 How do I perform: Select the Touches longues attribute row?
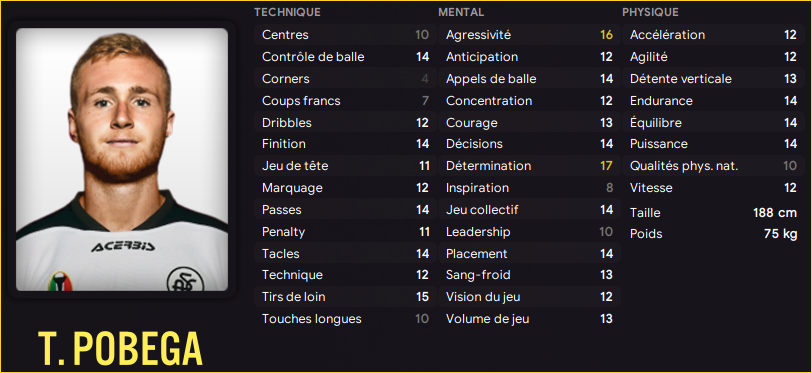pos(345,319)
